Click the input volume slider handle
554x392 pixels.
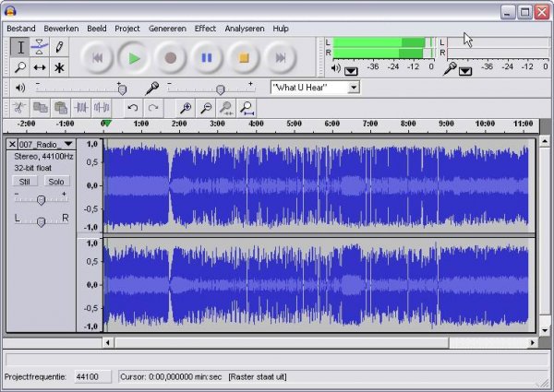[x=220, y=89]
